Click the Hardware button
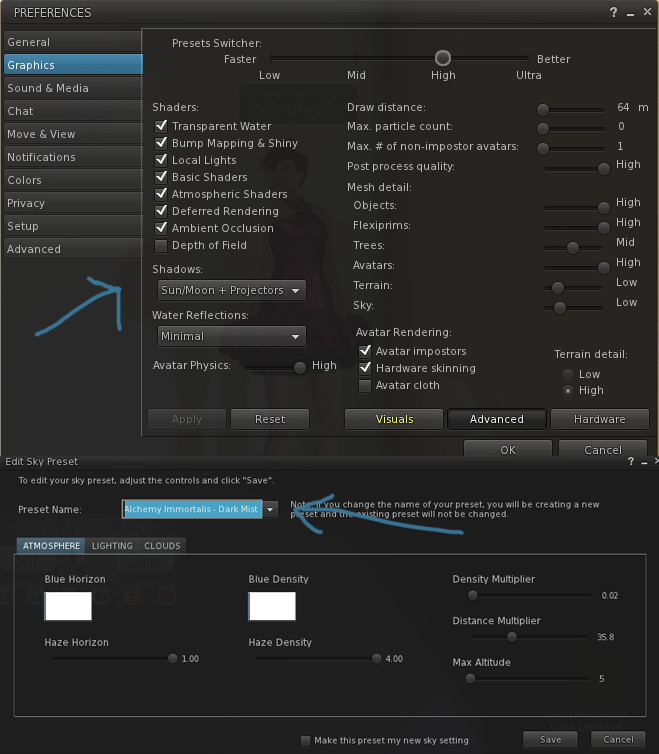Image resolution: width=659 pixels, height=754 pixels. [600, 419]
